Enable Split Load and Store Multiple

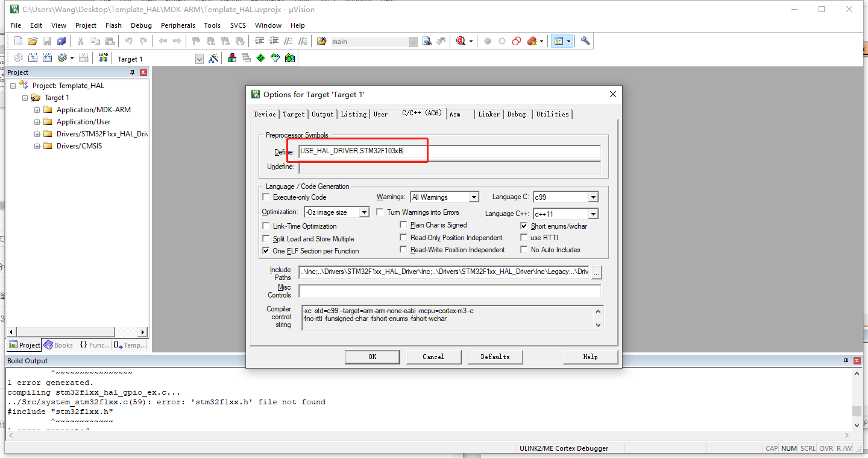266,239
